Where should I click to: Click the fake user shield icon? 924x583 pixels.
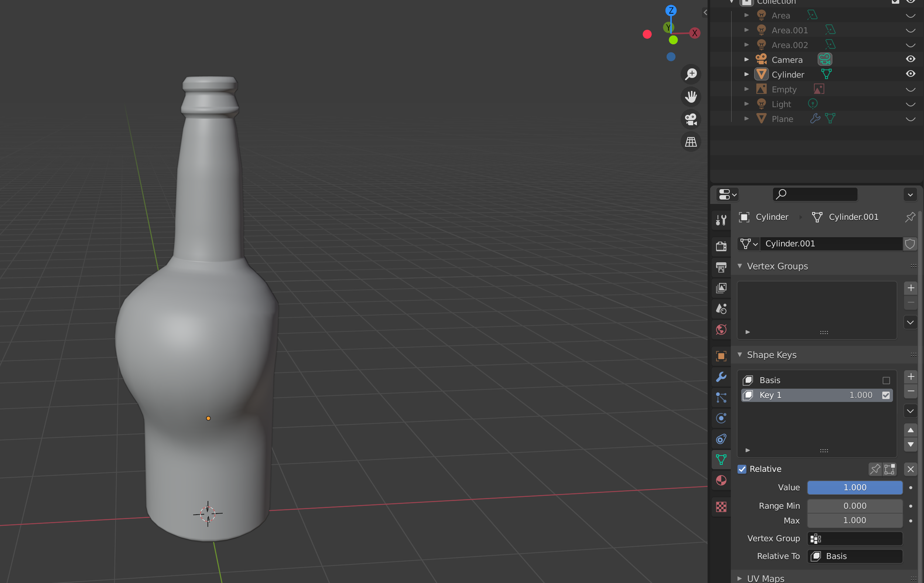[910, 244]
